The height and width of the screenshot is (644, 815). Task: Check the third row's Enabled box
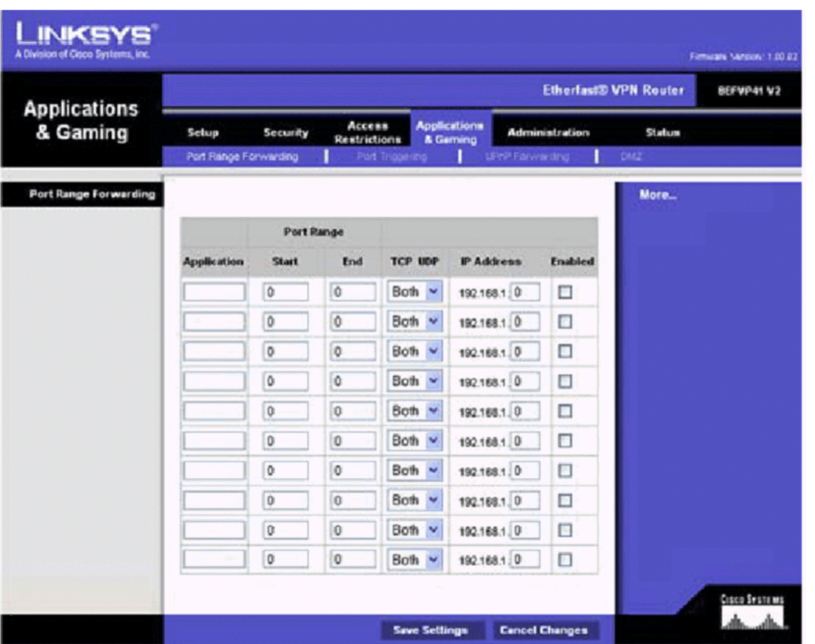(565, 351)
